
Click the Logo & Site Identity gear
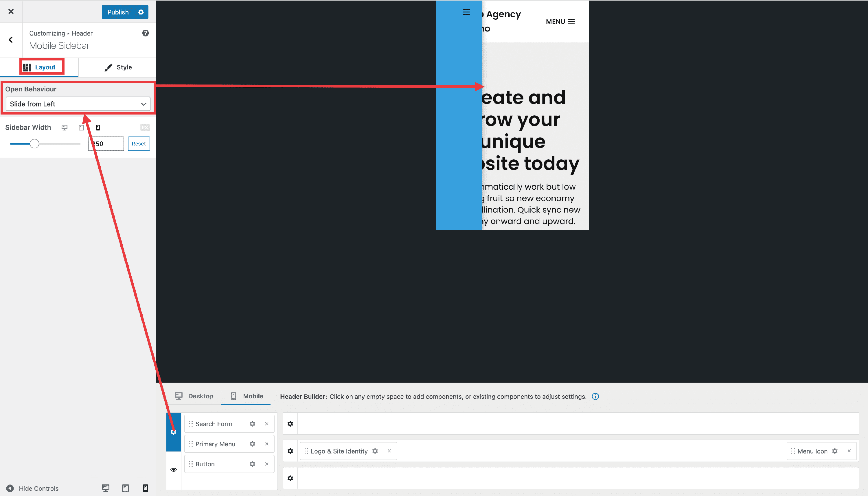click(375, 451)
